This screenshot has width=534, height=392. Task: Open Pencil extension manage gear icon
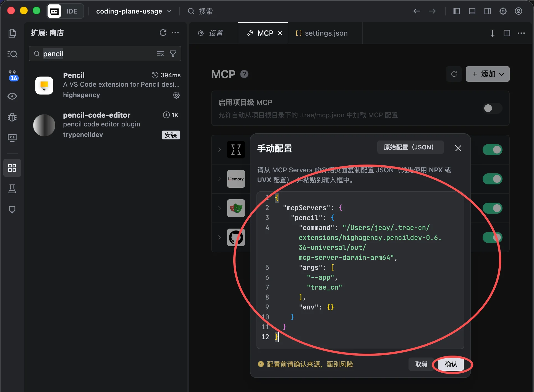[176, 95]
